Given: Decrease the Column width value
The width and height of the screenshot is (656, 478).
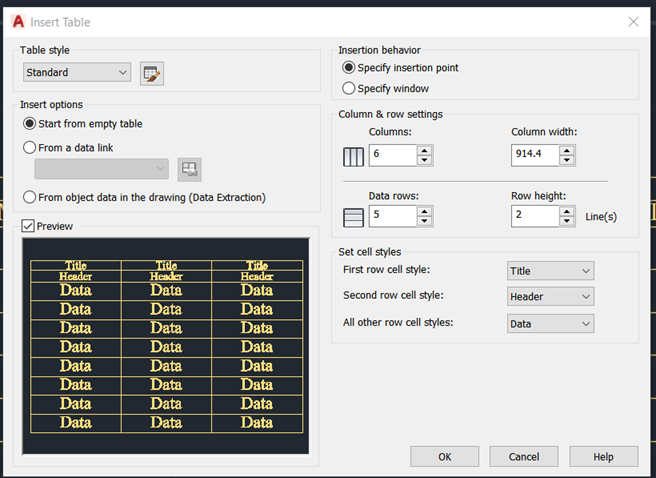Looking at the screenshot, I should click(566, 160).
